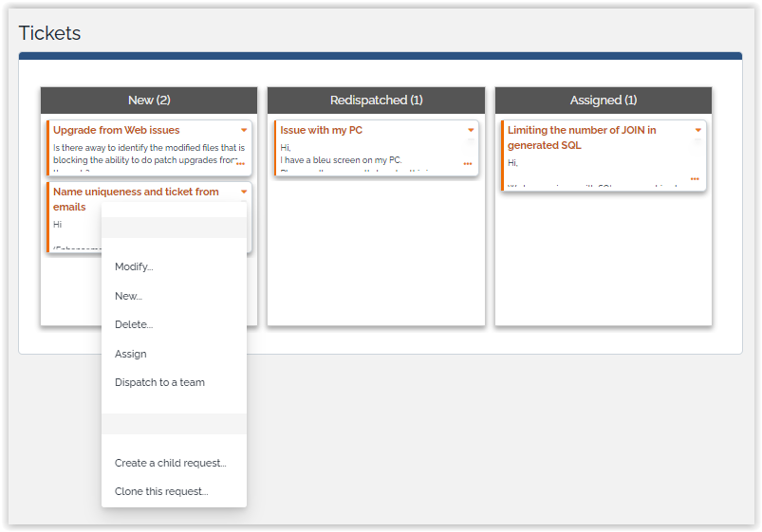The height and width of the screenshot is (532, 762).
Task: Open dropdown arrow on Issue with my PC card
Action: click(x=471, y=130)
